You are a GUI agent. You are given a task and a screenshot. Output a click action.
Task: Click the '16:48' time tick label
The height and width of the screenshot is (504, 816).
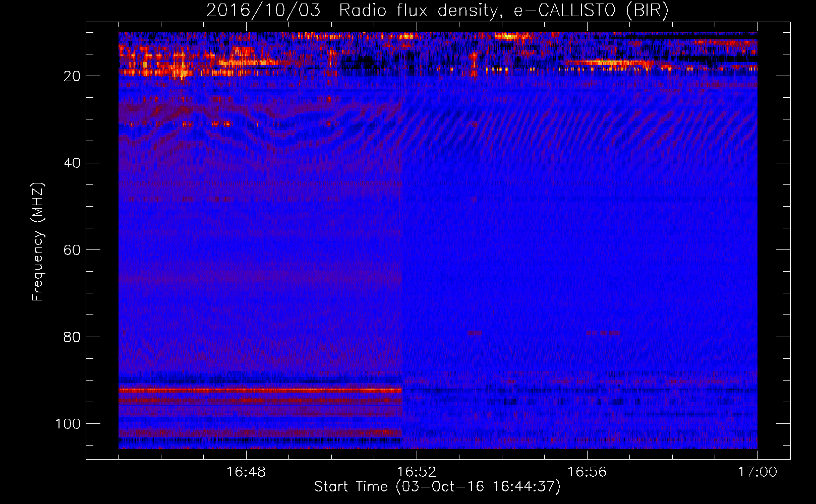click(246, 472)
